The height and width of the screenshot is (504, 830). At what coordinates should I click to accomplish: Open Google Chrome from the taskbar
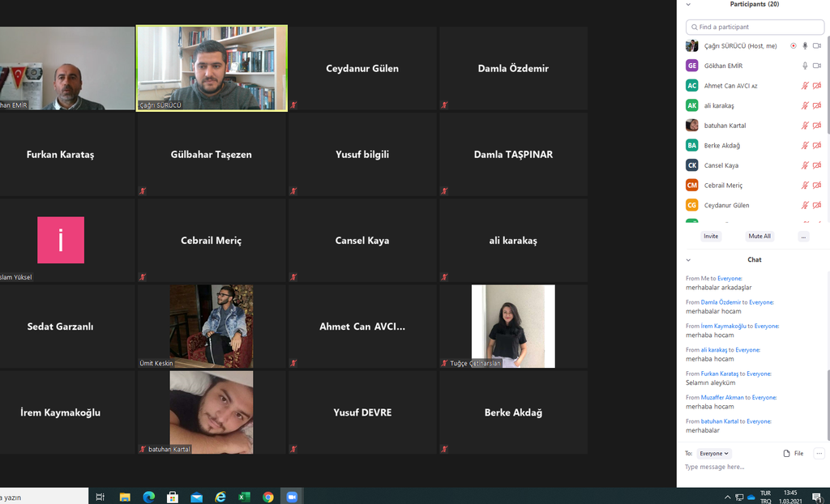[x=268, y=497]
